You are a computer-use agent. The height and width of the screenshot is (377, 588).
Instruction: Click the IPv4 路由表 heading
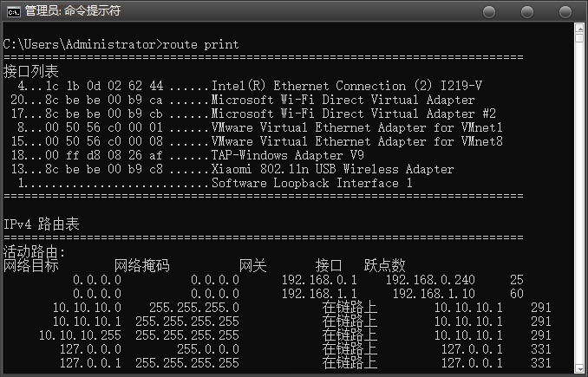point(42,224)
